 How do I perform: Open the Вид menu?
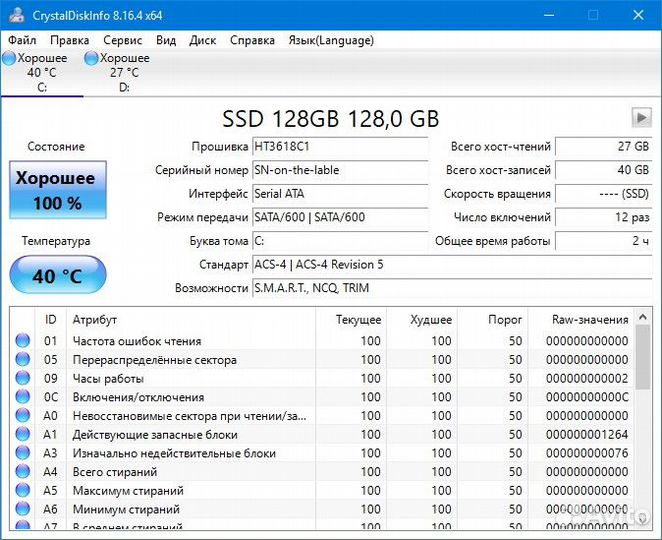pos(166,41)
